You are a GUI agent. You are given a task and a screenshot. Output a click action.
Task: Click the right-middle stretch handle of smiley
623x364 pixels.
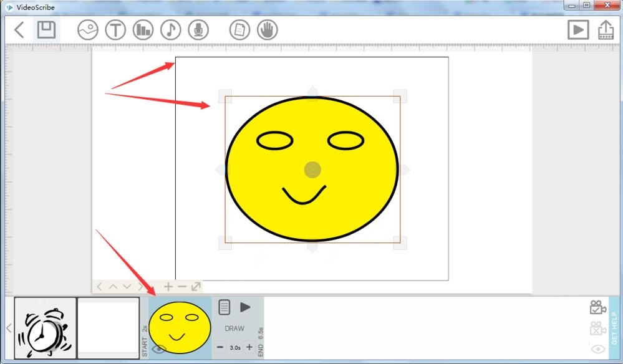click(x=403, y=170)
